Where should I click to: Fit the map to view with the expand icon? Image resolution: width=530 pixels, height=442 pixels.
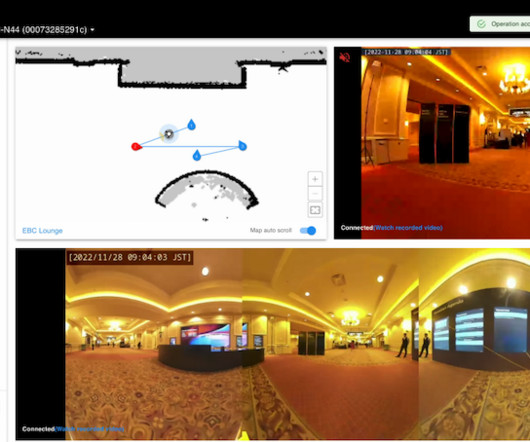[315, 210]
